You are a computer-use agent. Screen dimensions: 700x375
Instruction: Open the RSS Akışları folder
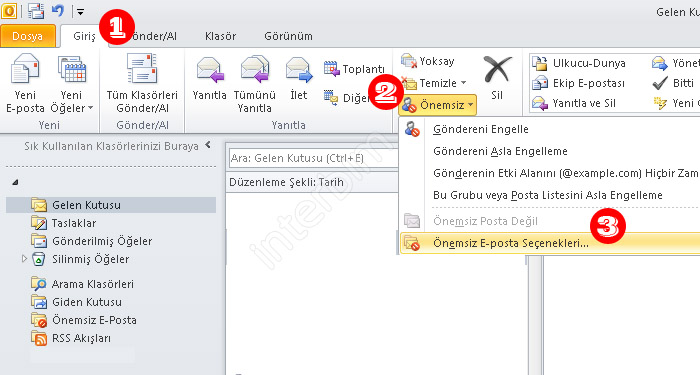point(71,338)
